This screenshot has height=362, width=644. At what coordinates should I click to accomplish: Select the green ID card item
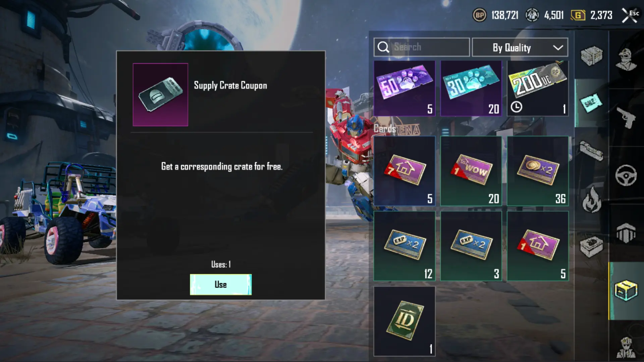405,321
